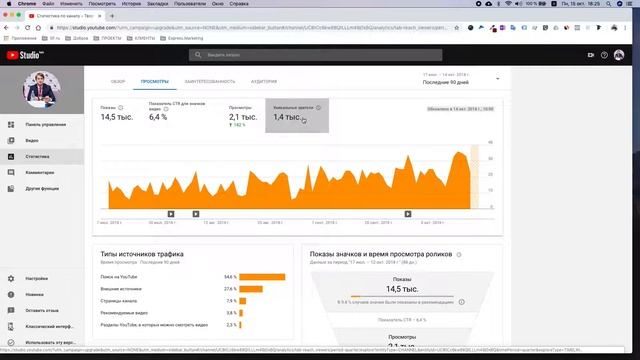Click the Настройки gear icon
This screenshot has width=640, height=360.
pyautogui.click(x=11, y=278)
